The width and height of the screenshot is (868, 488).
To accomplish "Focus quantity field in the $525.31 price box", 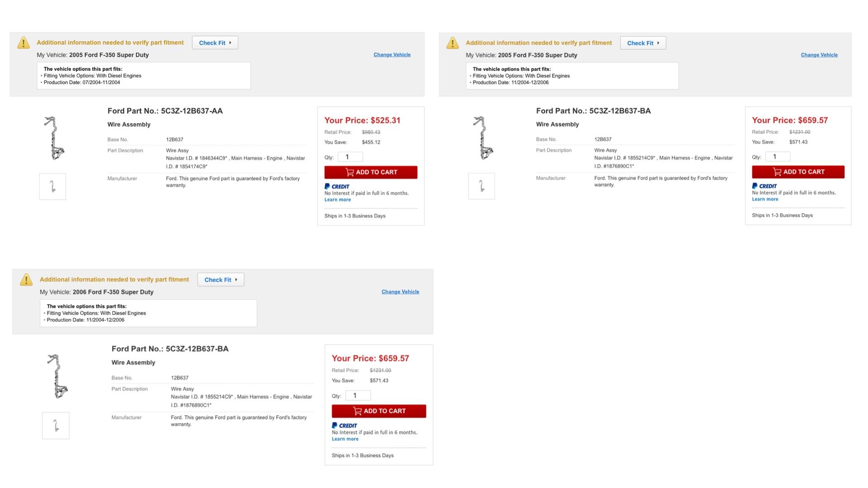I will 350,157.
